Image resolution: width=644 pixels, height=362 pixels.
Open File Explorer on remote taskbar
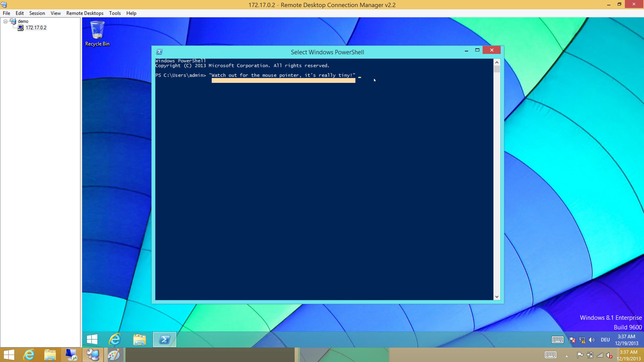(139, 339)
